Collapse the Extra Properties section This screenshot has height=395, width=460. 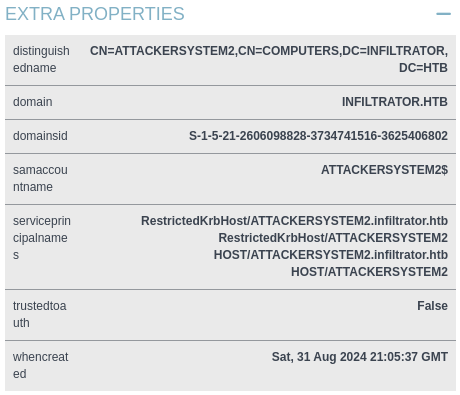click(x=443, y=14)
